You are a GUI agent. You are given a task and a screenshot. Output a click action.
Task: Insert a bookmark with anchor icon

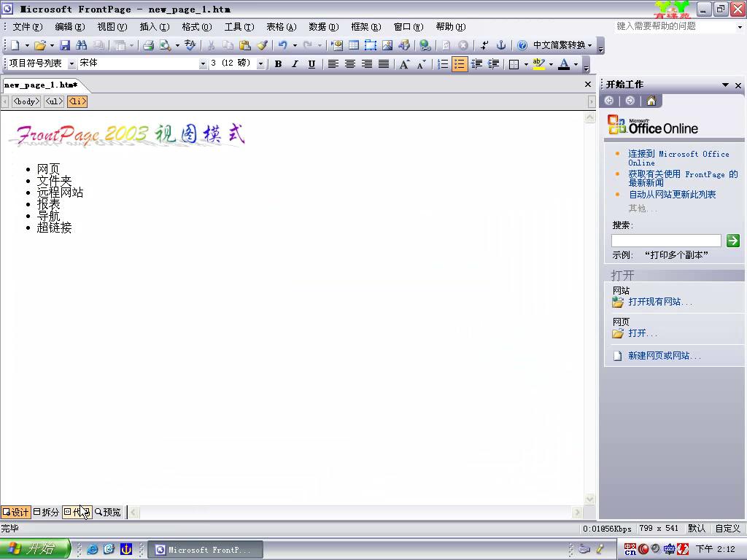tap(500, 45)
